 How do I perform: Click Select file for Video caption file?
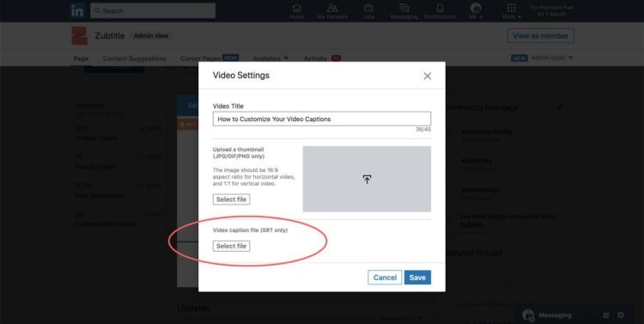tap(231, 246)
